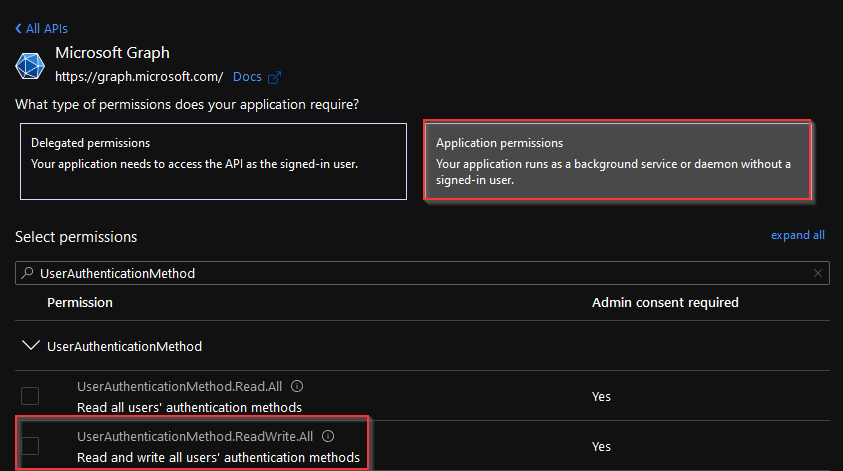This screenshot has width=843, height=471.
Task: Check the UserAuthenticationMethod.Read.All checkbox
Action: pyautogui.click(x=30, y=396)
